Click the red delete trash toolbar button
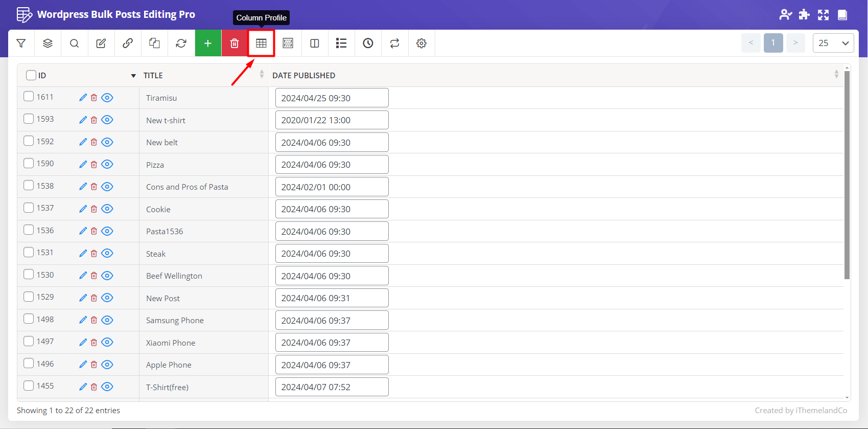868x429 pixels. click(234, 43)
